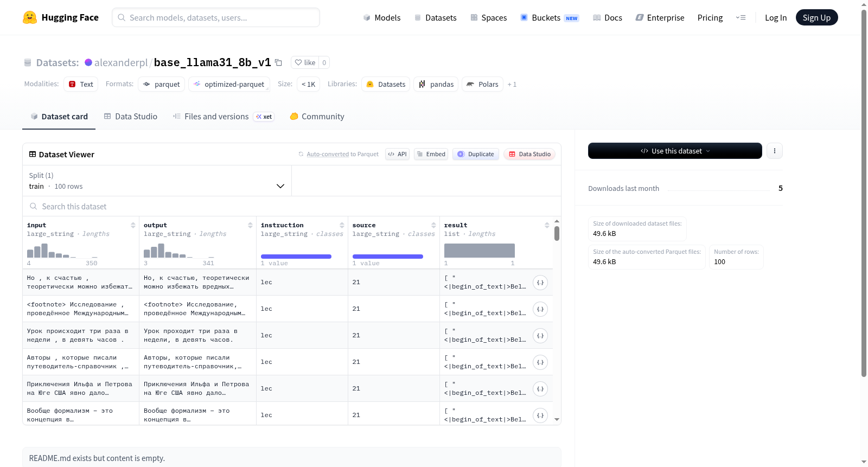
Task: Expand result cell in the 'Урок происходит' row
Action: (x=540, y=336)
